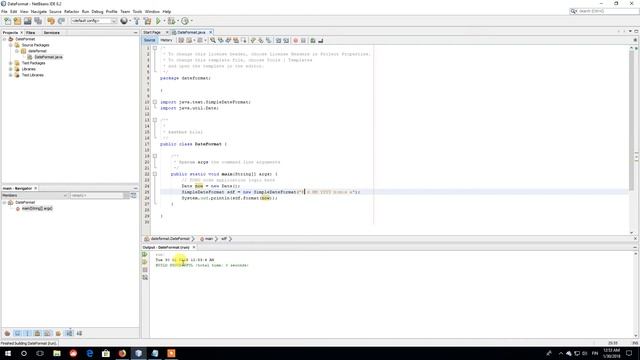Select the DateFormat.java file in Projects tree
The image size is (640, 360).
pos(48,57)
